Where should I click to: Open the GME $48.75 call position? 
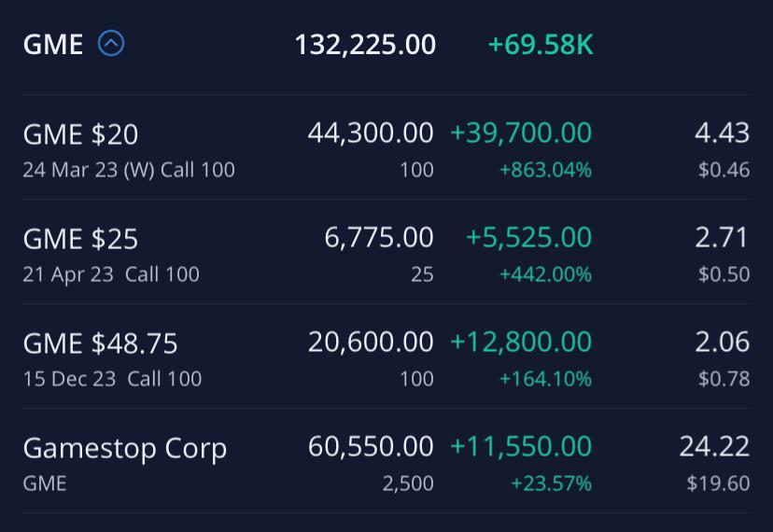100,343
